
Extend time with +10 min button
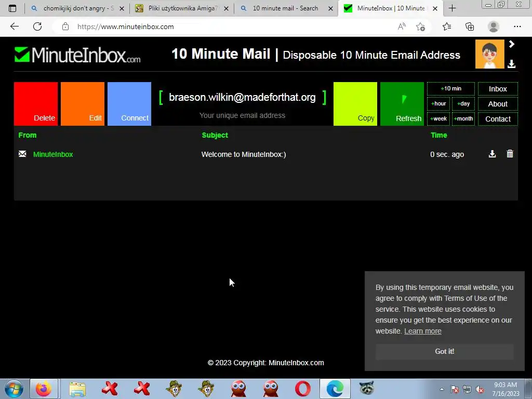click(x=451, y=88)
